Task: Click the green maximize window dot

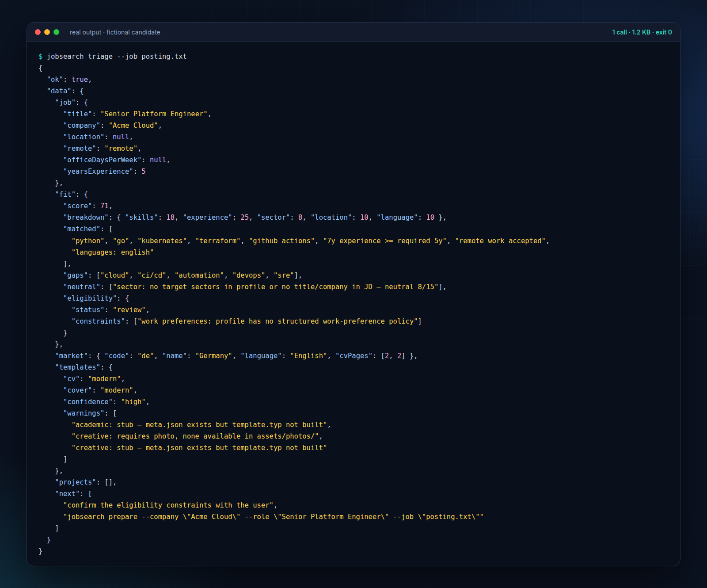Action: coord(56,32)
